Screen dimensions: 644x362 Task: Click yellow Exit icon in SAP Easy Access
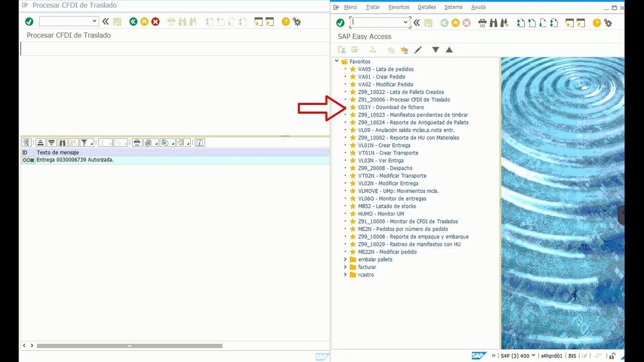click(455, 23)
